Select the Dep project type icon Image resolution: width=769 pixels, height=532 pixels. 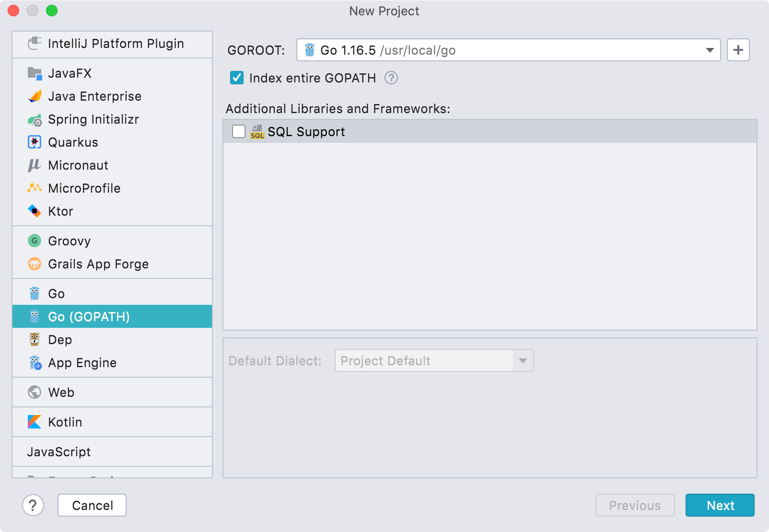[x=34, y=339]
